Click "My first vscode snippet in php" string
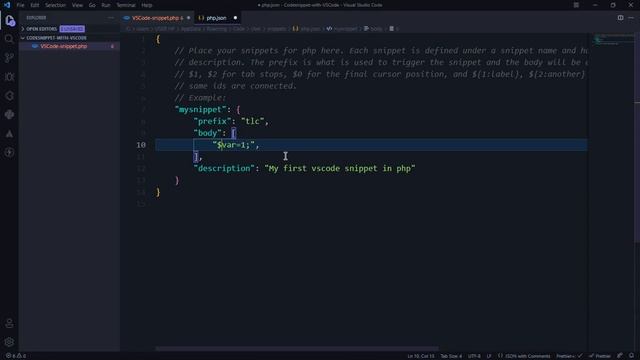The height and width of the screenshot is (360, 640). point(340,168)
